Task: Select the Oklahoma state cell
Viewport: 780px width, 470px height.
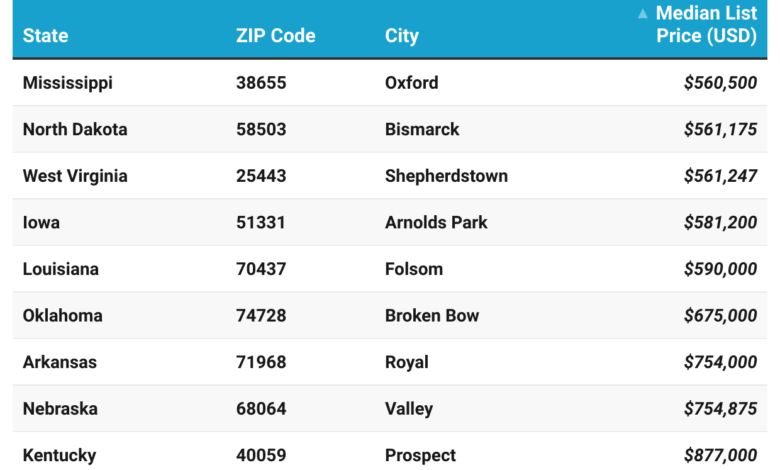Action: pos(63,316)
